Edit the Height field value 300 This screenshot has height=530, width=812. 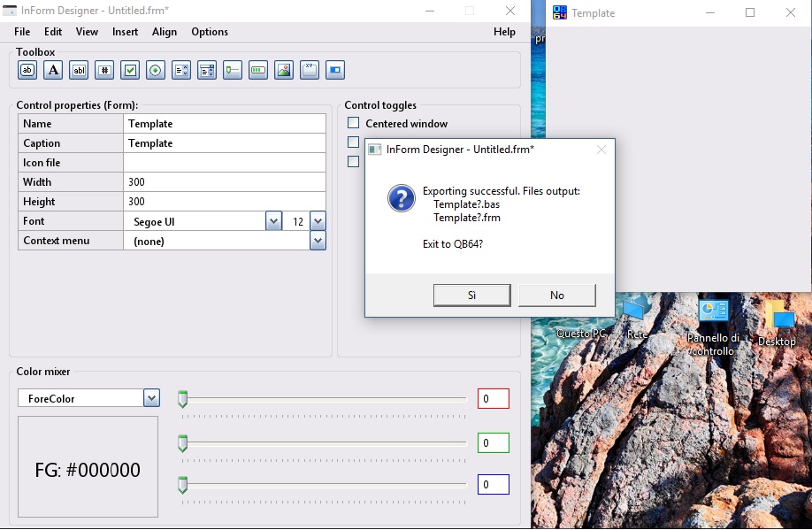click(x=225, y=202)
